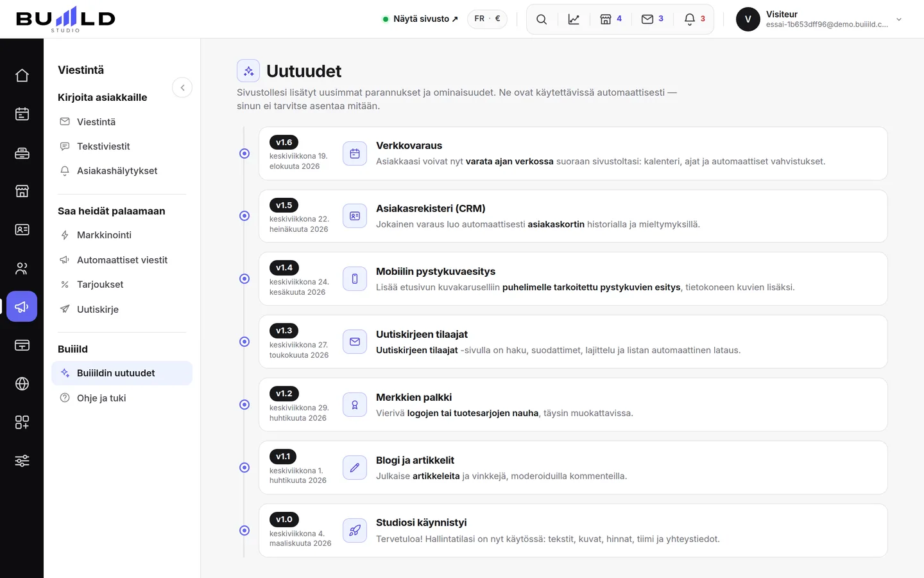Click the rocket icon in Studiosi käynnistyi card

[x=355, y=530]
